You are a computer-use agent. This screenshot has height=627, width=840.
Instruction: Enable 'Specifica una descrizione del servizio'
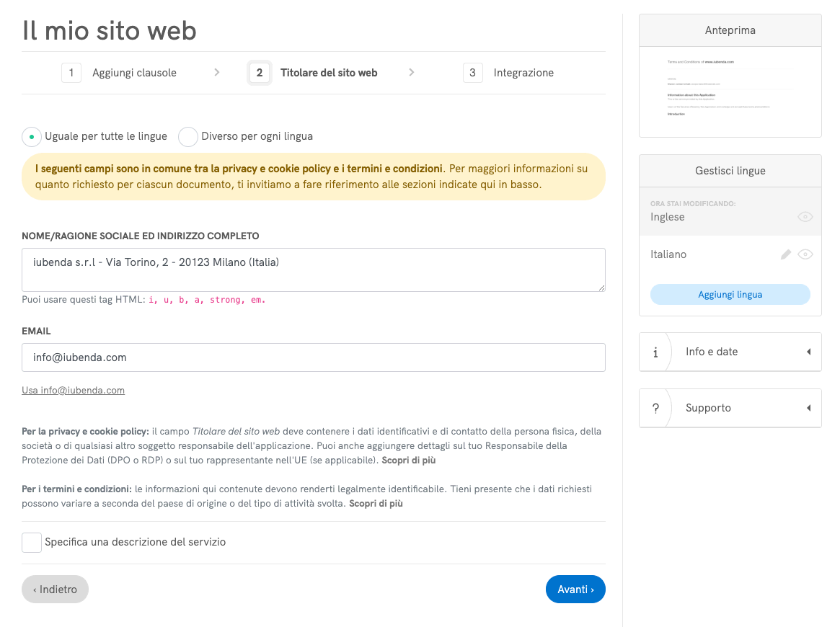[x=32, y=542]
